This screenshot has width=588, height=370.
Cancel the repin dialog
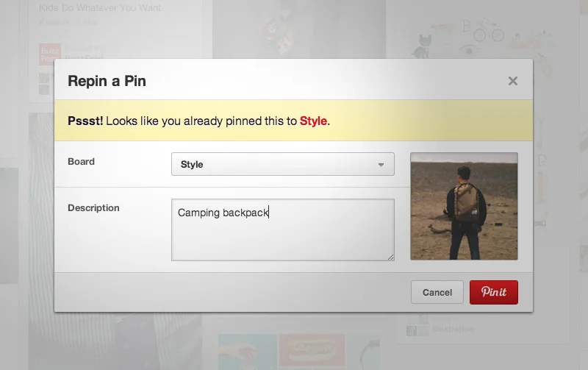coord(437,292)
